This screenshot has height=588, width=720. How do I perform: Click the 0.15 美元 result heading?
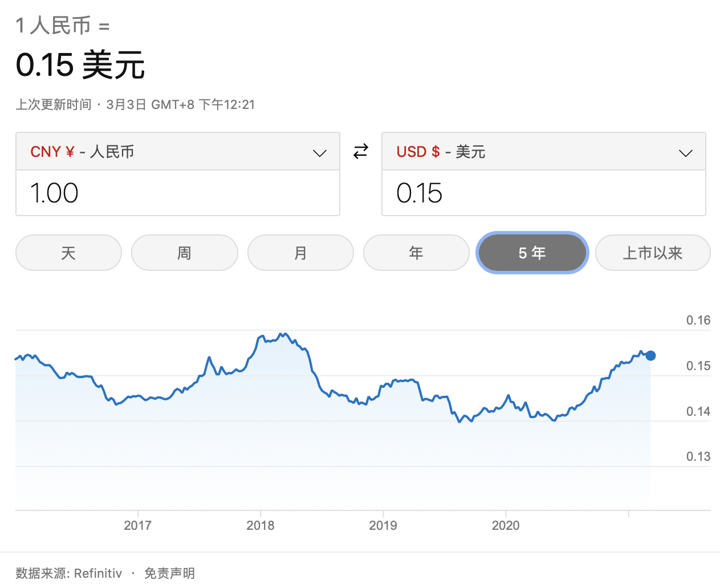point(80,65)
